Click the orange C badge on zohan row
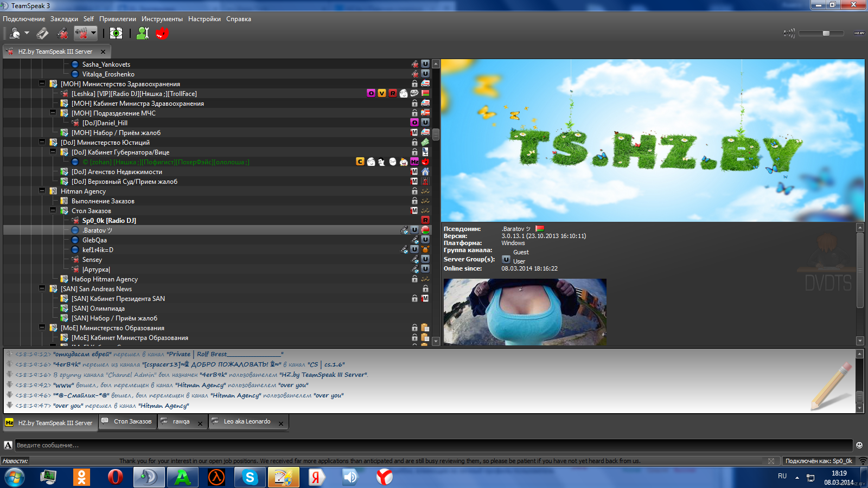The width and height of the screenshot is (868, 488). 360,162
